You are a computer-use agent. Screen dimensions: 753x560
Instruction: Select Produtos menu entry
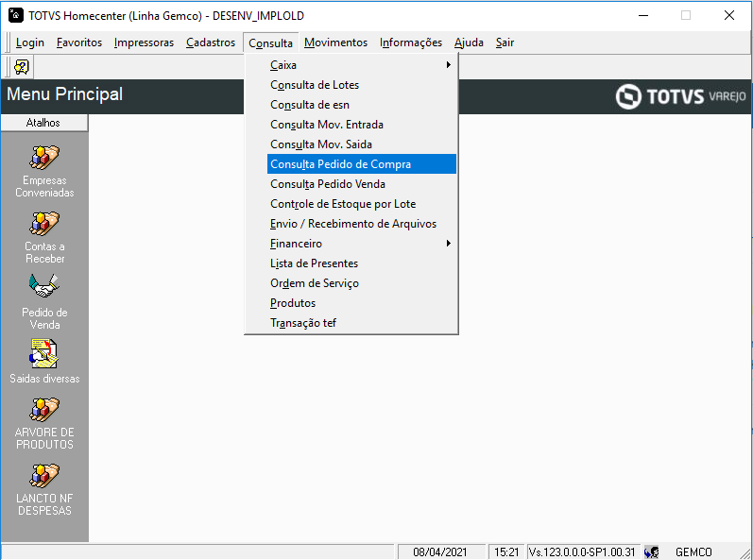click(362, 303)
